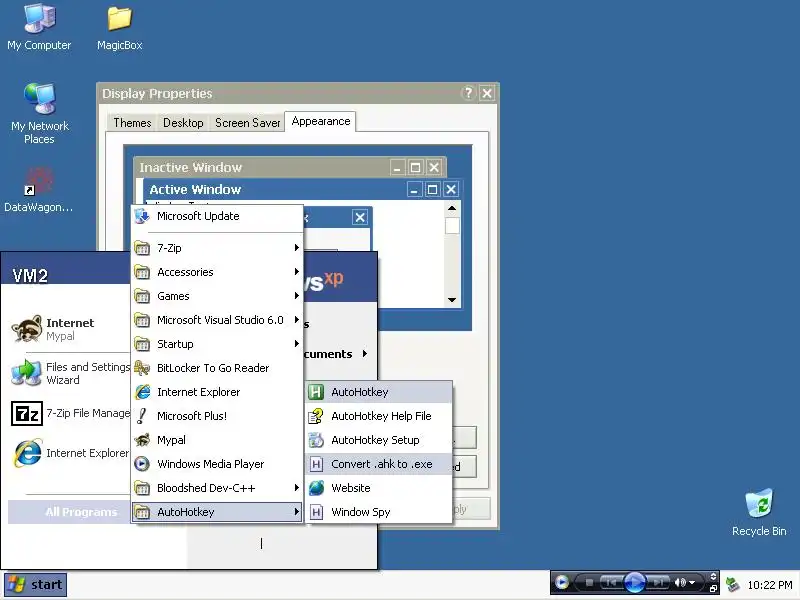Close the Display Properties dialog
This screenshot has height=600, width=800.
pos(487,93)
